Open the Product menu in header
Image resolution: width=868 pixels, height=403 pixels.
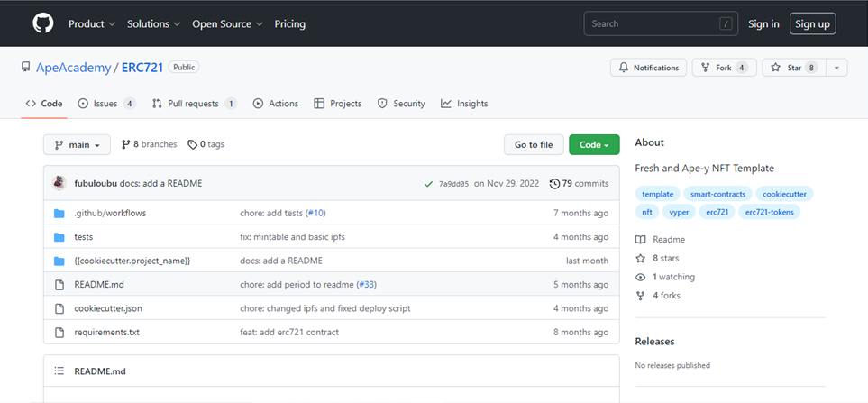(92, 23)
